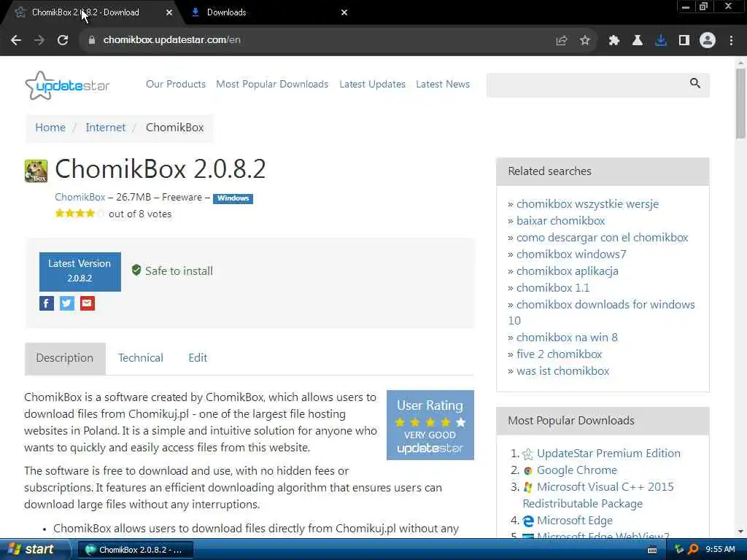This screenshot has width=747, height=560.
Task: Open Google Chrome popular download
Action: click(577, 470)
